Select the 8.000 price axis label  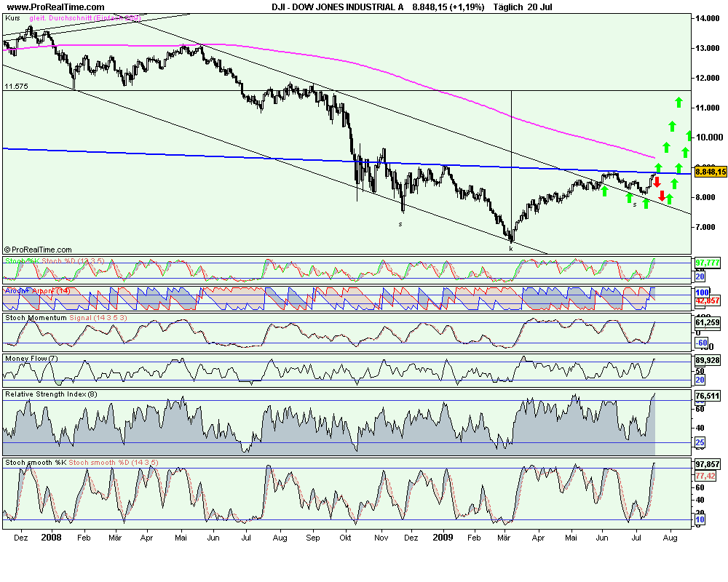pyautogui.click(x=705, y=197)
